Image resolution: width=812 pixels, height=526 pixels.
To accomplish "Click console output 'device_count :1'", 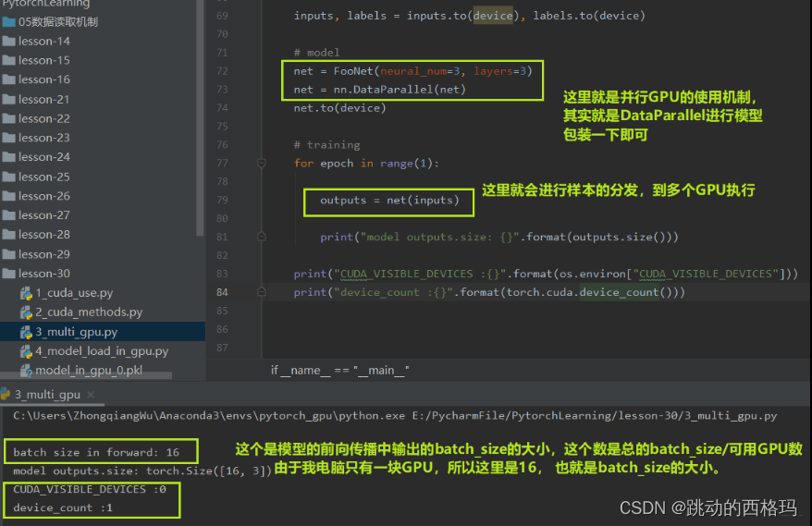I will (x=63, y=508).
